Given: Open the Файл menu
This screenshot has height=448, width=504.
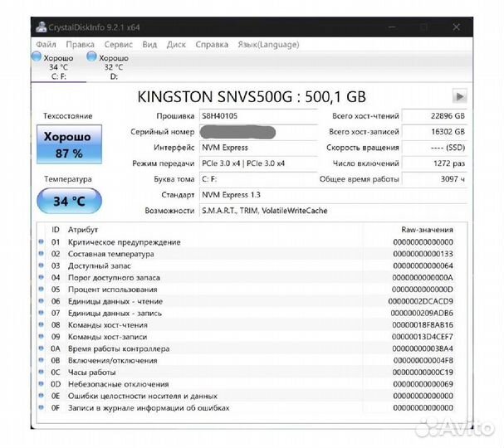Looking at the screenshot, I should pyautogui.click(x=46, y=44).
